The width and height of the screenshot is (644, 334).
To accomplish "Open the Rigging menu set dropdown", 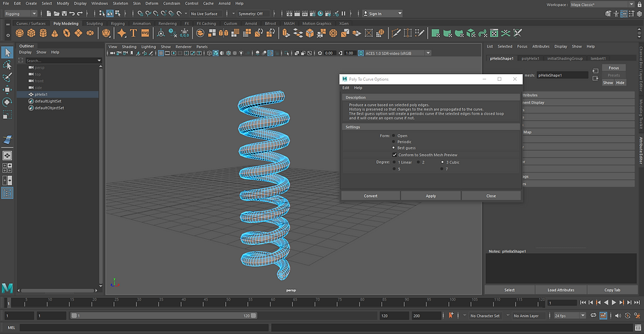I will [20, 14].
